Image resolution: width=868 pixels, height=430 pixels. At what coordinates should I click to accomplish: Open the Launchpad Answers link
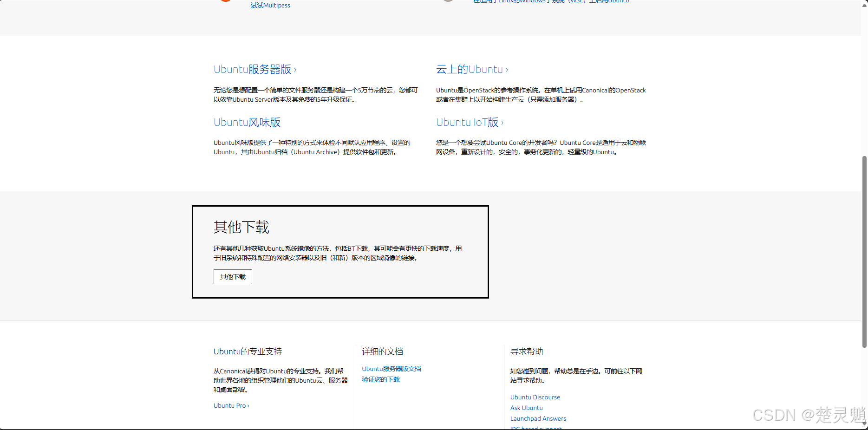pyautogui.click(x=538, y=418)
